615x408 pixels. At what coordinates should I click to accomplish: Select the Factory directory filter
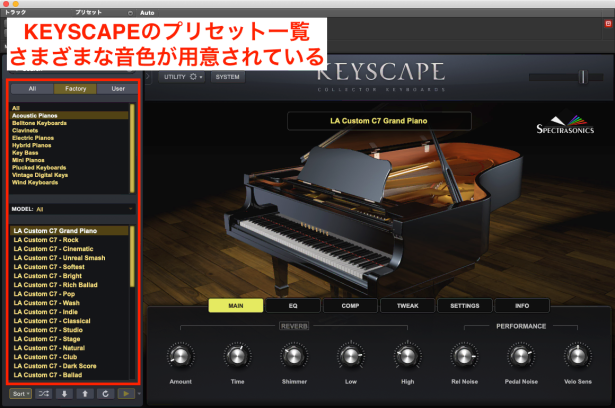pos(75,89)
